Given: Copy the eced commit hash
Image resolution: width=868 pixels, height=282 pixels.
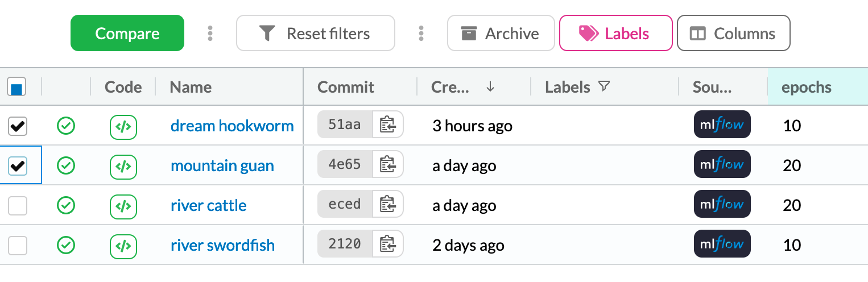Looking at the screenshot, I should click(x=388, y=205).
